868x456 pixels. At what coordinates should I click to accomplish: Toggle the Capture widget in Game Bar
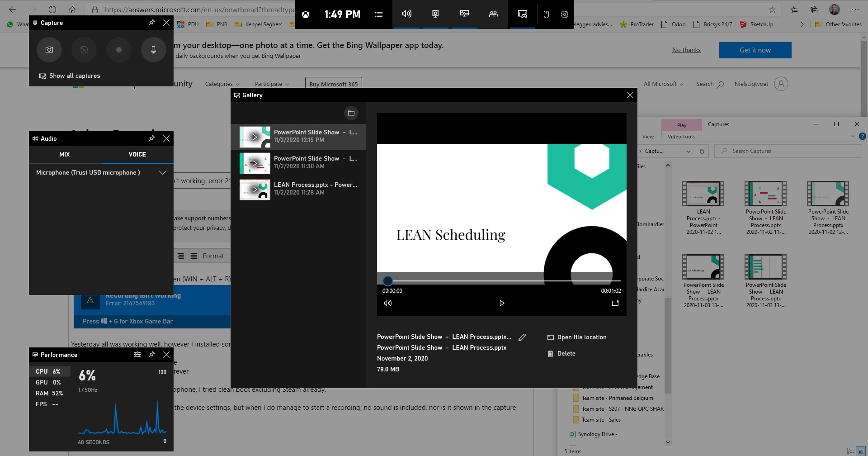point(435,14)
